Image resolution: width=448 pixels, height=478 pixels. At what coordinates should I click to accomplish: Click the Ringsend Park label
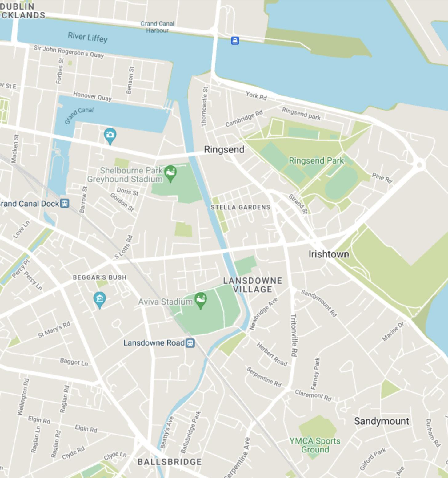pos(316,160)
